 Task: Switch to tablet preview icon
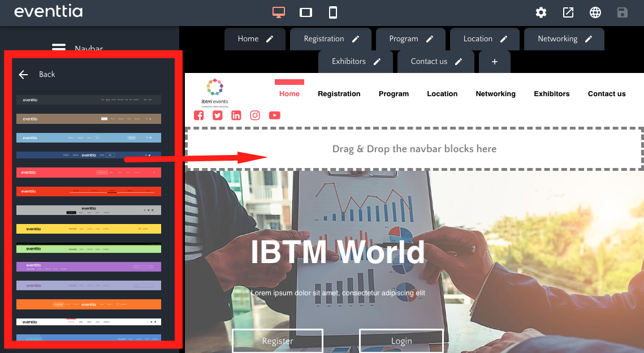click(x=306, y=12)
